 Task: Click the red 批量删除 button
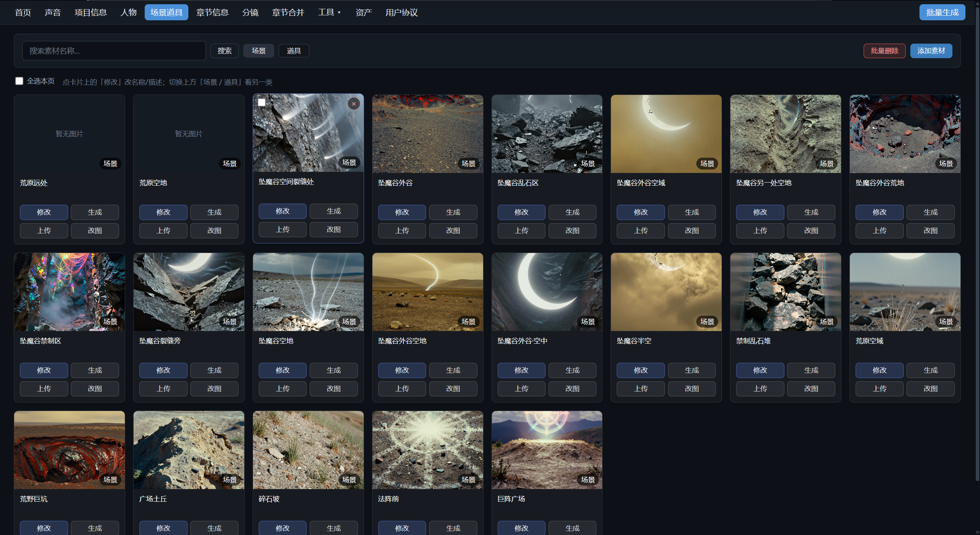coord(884,51)
